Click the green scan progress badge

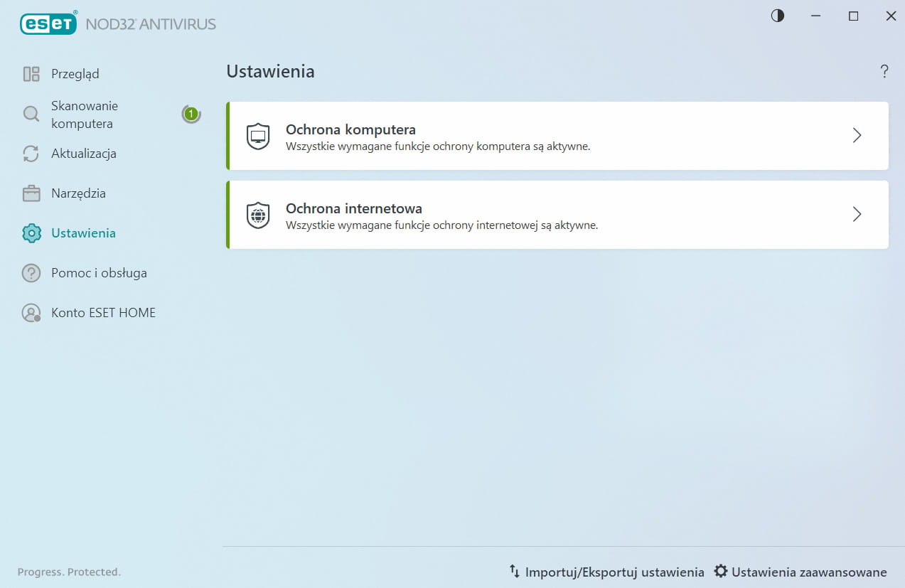[191, 114]
